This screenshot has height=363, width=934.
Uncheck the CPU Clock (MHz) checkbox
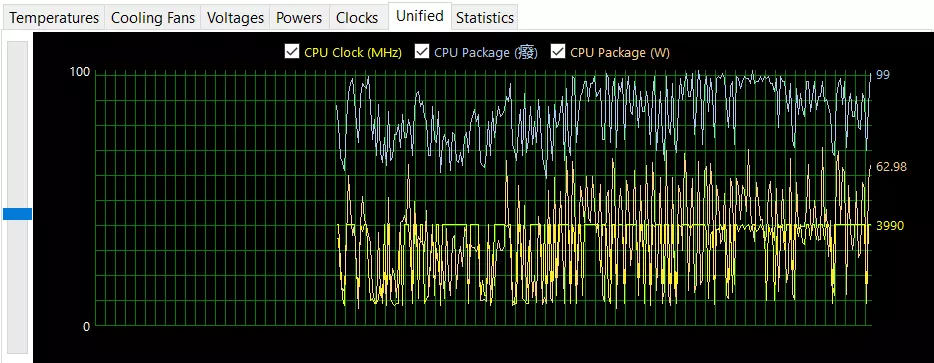pos(292,52)
